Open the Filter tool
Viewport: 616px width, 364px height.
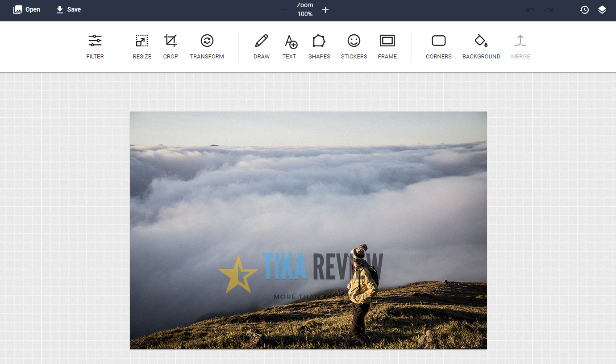click(95, 46)
